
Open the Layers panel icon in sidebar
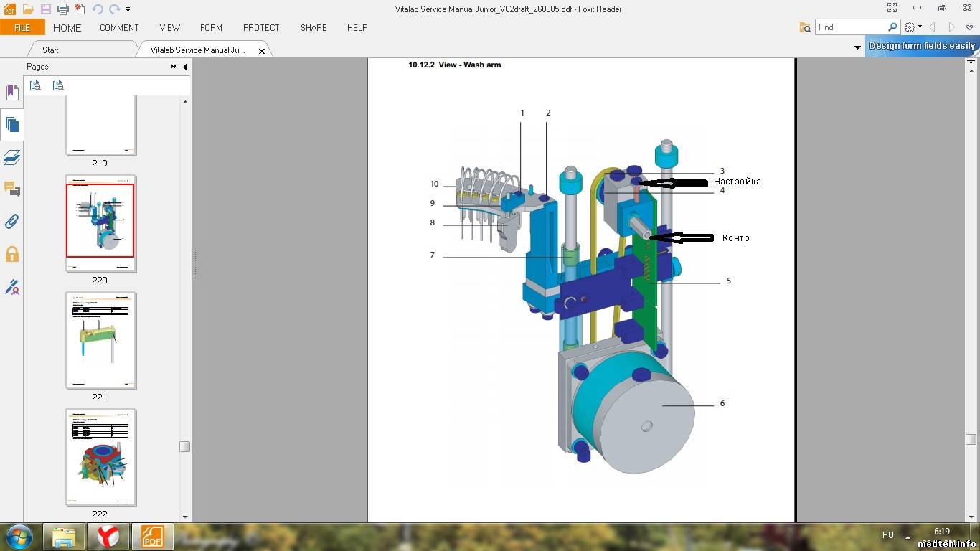tap(12, 157)
